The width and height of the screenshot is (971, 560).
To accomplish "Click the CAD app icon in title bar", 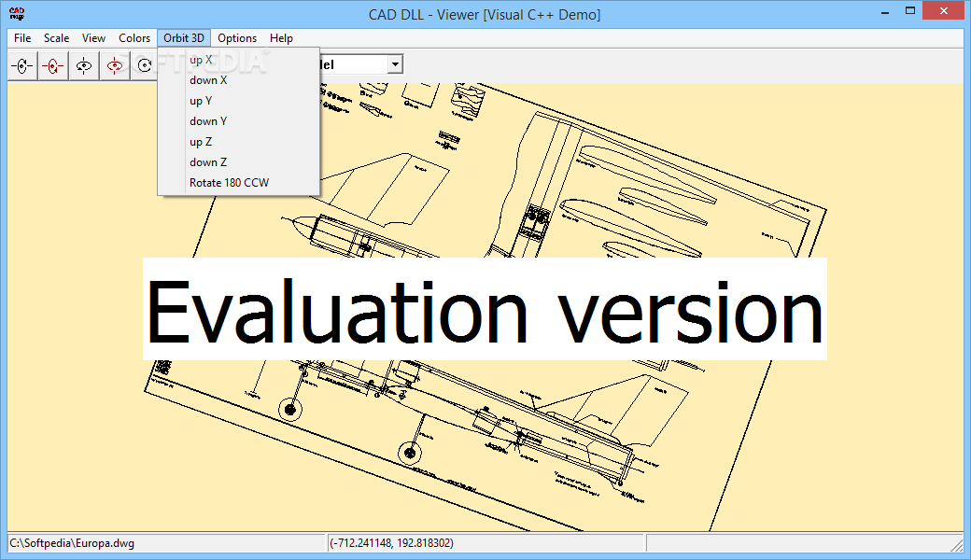I will point(17,14).
